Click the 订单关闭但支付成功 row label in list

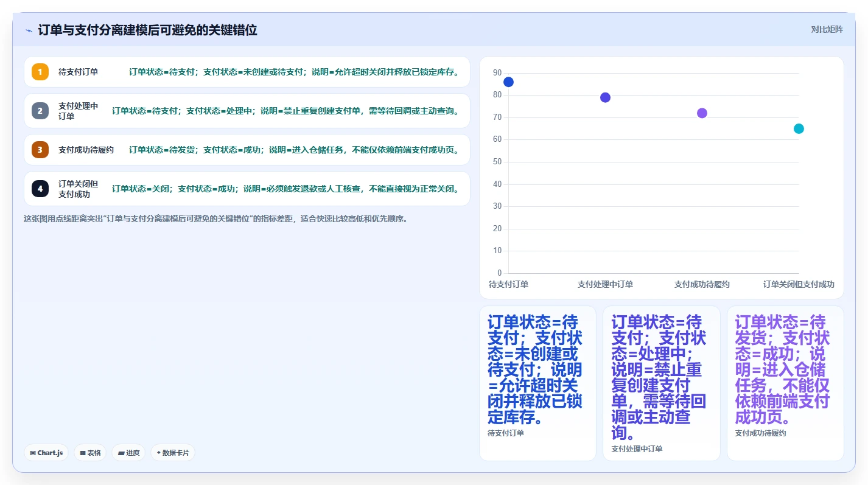tap(79, 189)
